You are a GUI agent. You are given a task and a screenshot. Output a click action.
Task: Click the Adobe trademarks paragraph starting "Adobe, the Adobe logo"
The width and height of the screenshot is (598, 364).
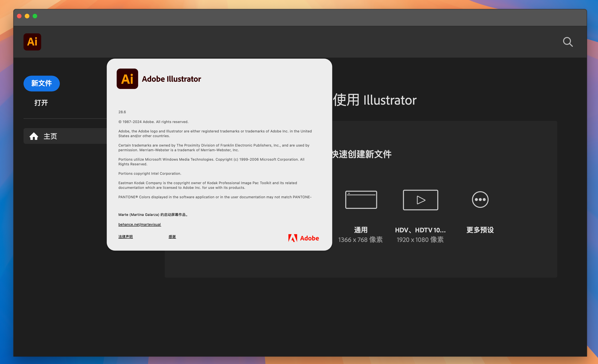(x=215, y=133)
